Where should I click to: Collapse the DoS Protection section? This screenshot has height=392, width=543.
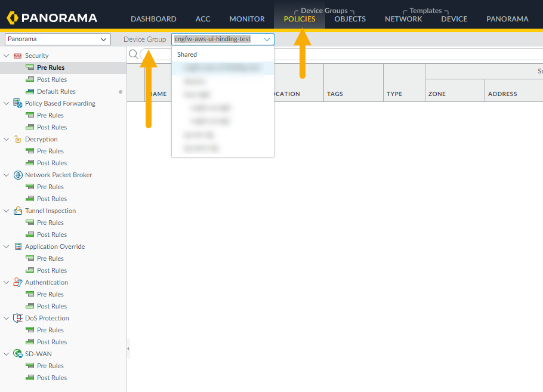tap(6, 318)
